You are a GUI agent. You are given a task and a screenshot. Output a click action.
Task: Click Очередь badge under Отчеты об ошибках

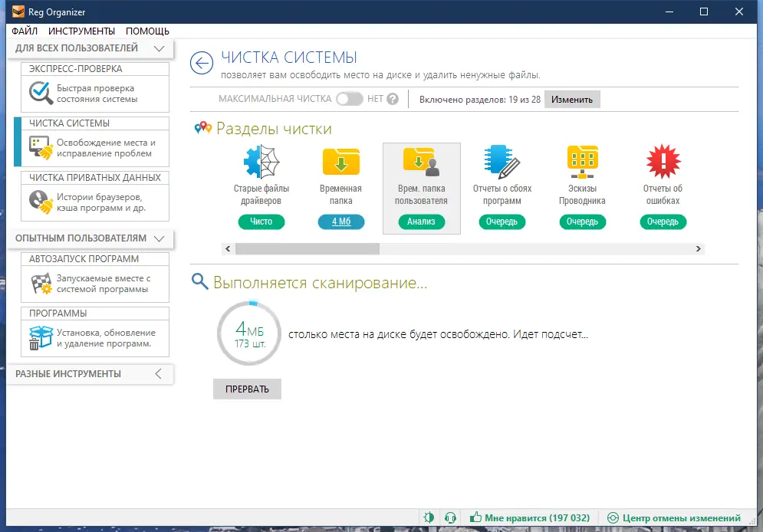(x=663, y=222)
